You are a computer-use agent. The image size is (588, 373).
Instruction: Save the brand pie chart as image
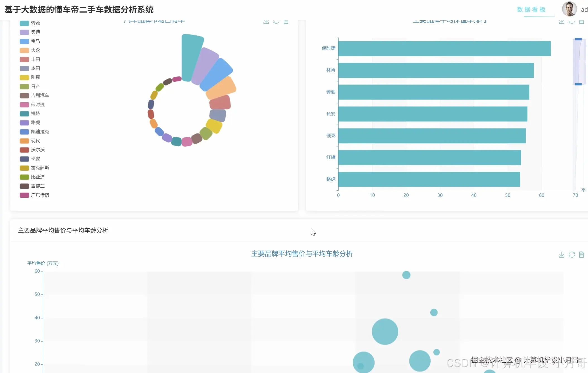pyautogui.click(x=266, y=22)
